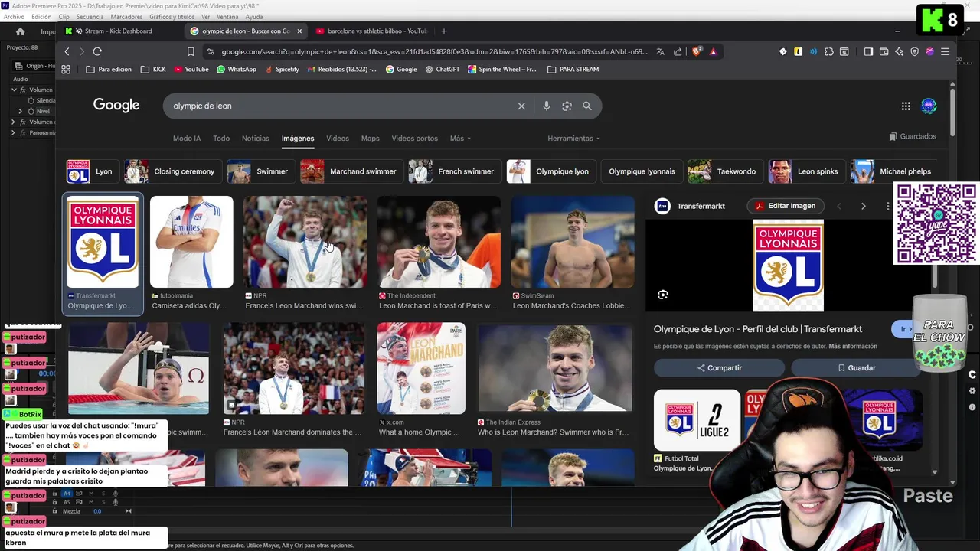Image resolution: width=980 pixels, height=551 pixels.
Task: Start voice search with microphone icon
Action: (546, 106)
